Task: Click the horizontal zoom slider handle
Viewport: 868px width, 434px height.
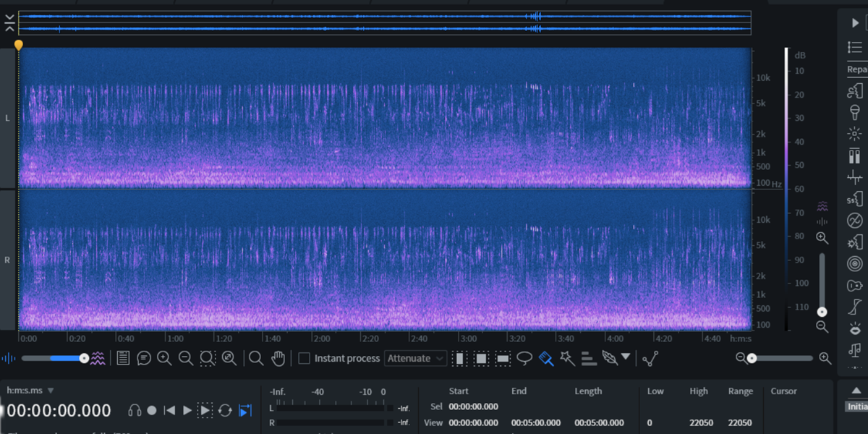Action: pos(752,358)
